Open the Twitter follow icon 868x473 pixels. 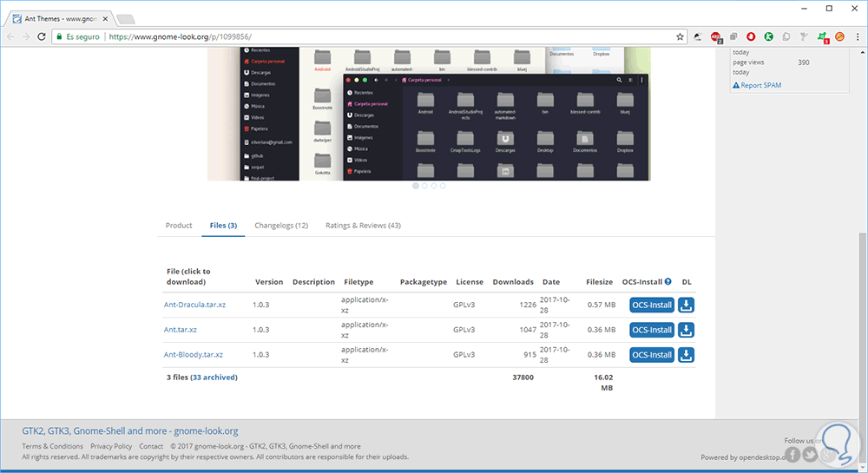[x=810, y=454]
